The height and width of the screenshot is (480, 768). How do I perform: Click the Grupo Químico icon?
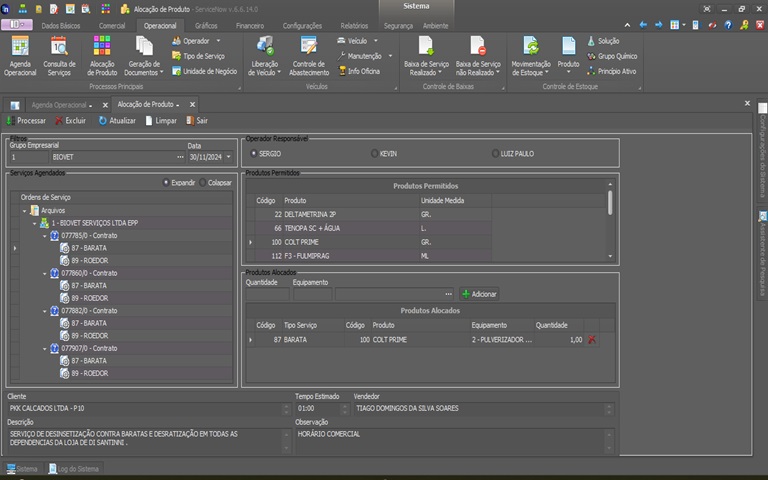[x=590, y=56]
